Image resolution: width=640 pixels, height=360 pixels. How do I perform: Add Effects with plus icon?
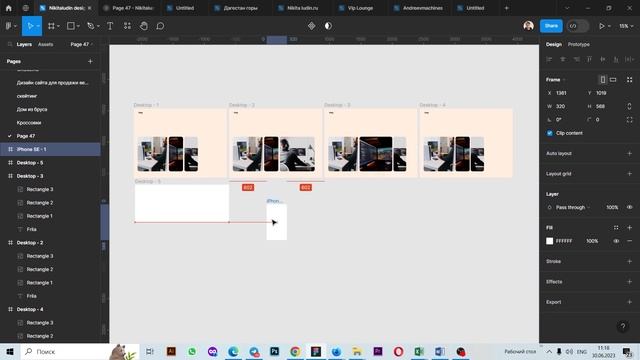(629, 282)
